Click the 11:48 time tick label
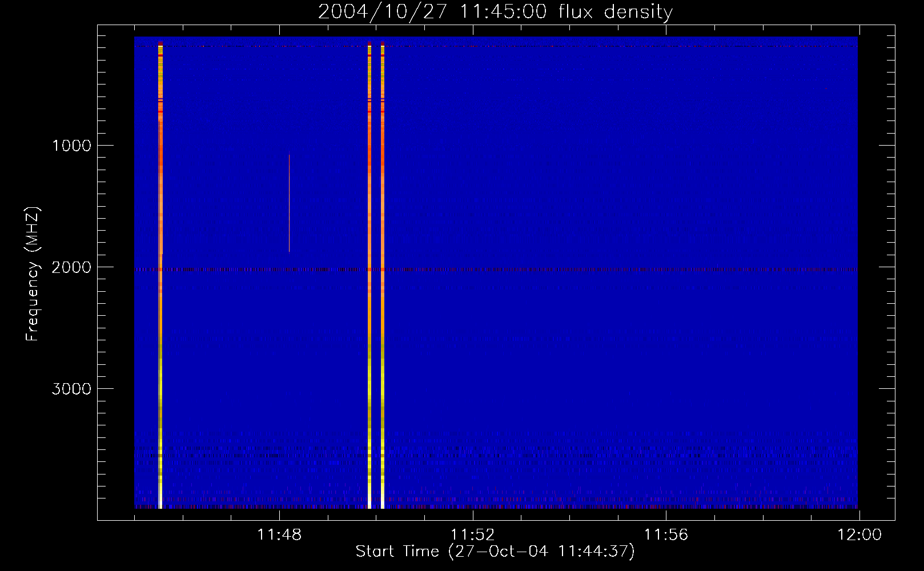This screenshot has width=924, height=571. pos(279,535)
